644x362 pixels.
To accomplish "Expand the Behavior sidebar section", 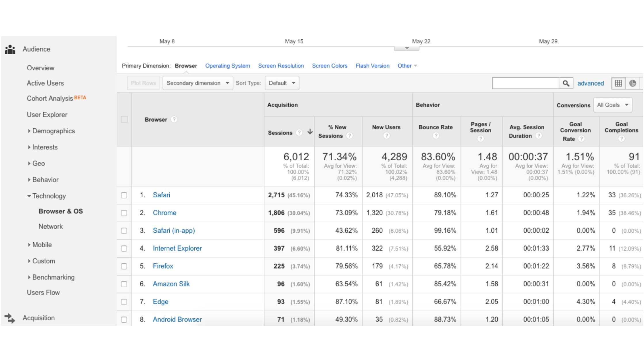I will (x=43, y=180).
